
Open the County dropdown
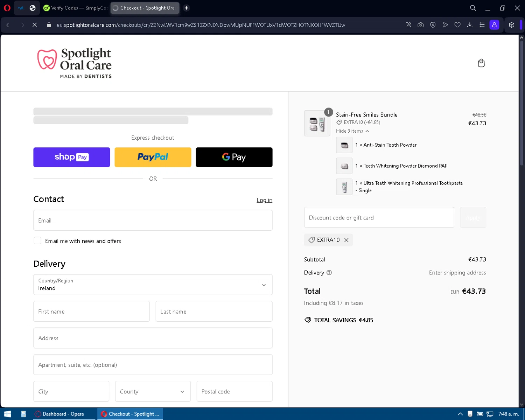tap(153, 391)
